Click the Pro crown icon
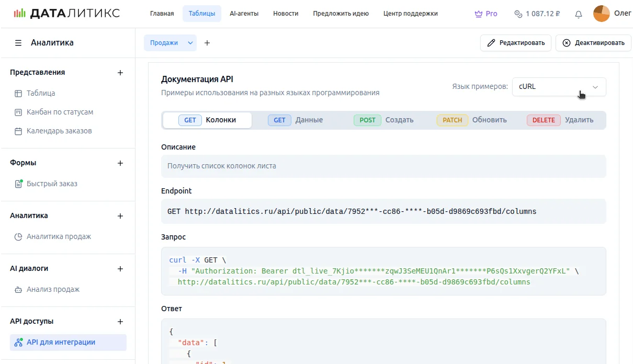This screenshot has height=364, width=633. point(478,14)
